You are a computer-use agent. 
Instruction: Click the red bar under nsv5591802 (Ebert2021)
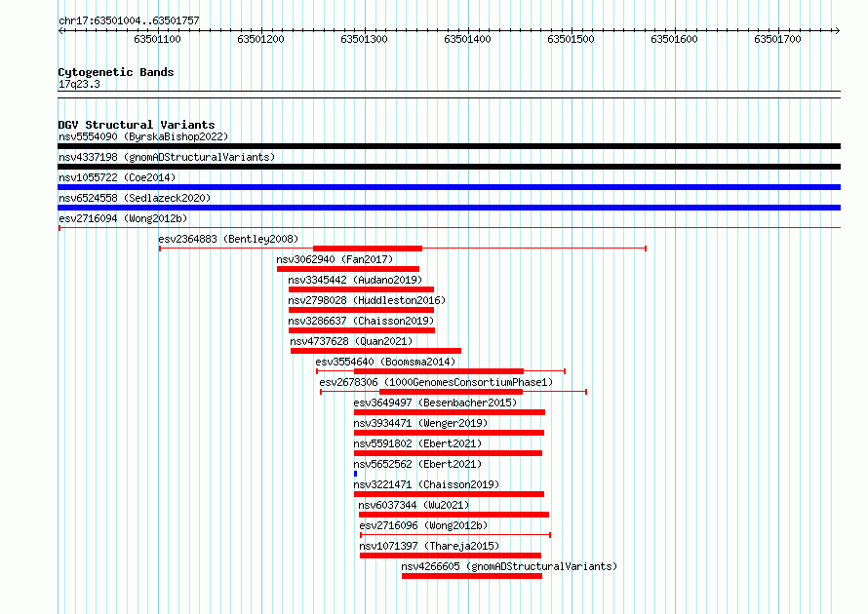pyautogui.click(x=448, y=453)
